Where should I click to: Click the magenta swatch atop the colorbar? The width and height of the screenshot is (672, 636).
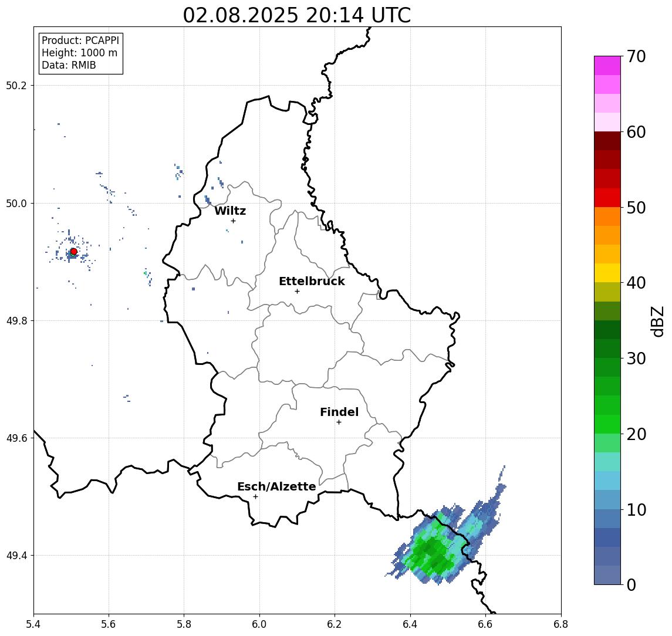point(607,66)
